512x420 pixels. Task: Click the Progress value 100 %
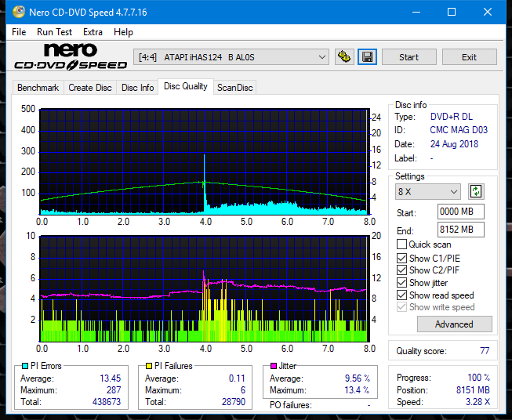479,378
